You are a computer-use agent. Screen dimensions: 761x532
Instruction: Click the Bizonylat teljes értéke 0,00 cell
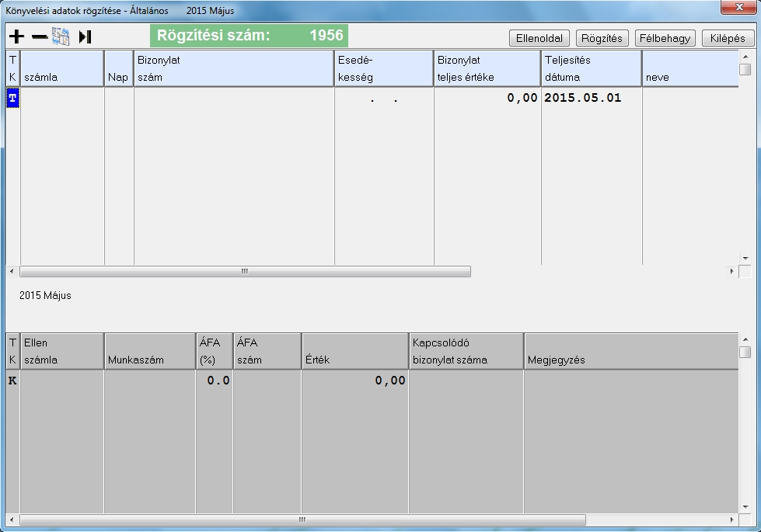(487, 98)
